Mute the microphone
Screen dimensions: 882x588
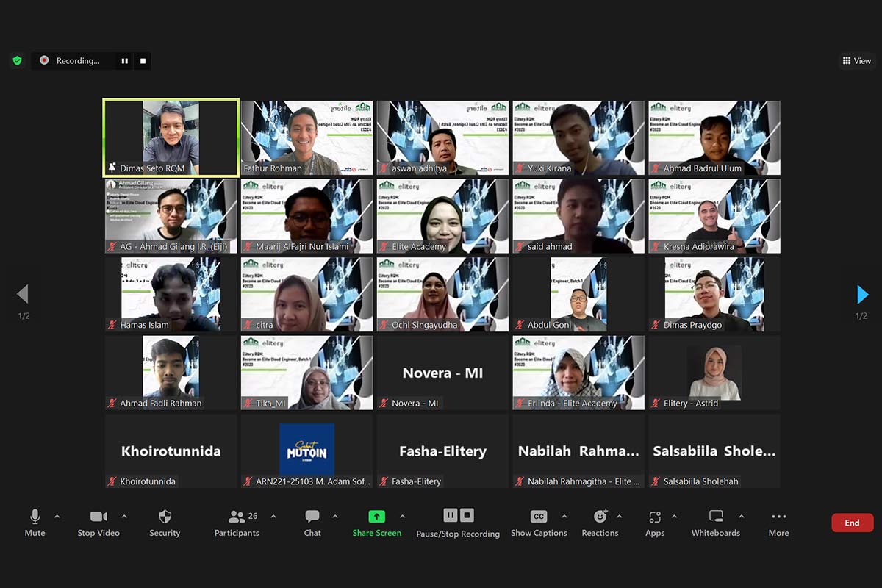(x=35, y=517)
